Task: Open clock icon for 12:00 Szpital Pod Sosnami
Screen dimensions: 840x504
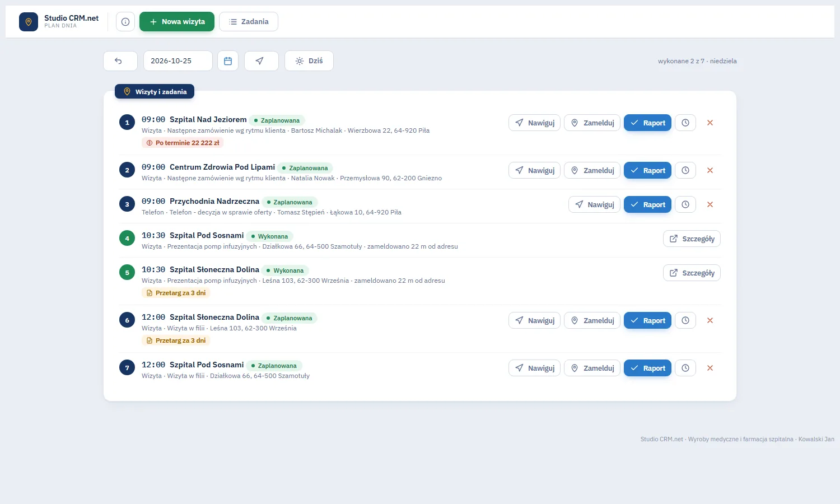Action: point(685,368)
